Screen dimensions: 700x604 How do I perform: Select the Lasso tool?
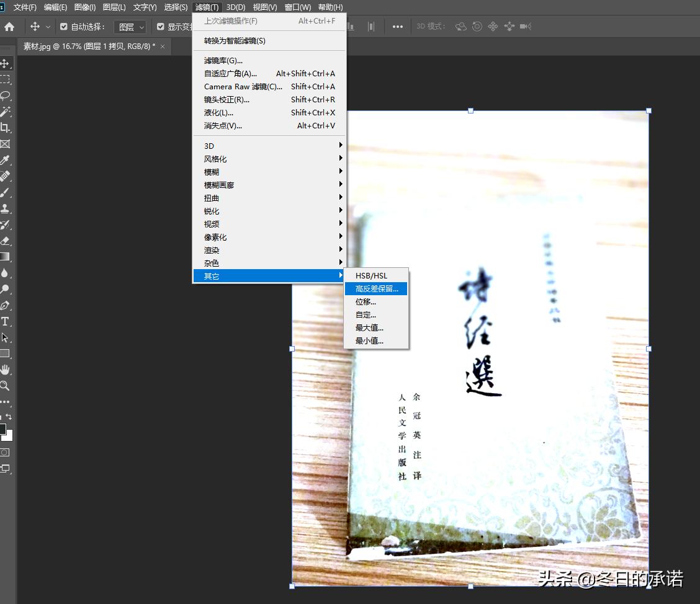(x=5, y=95)
